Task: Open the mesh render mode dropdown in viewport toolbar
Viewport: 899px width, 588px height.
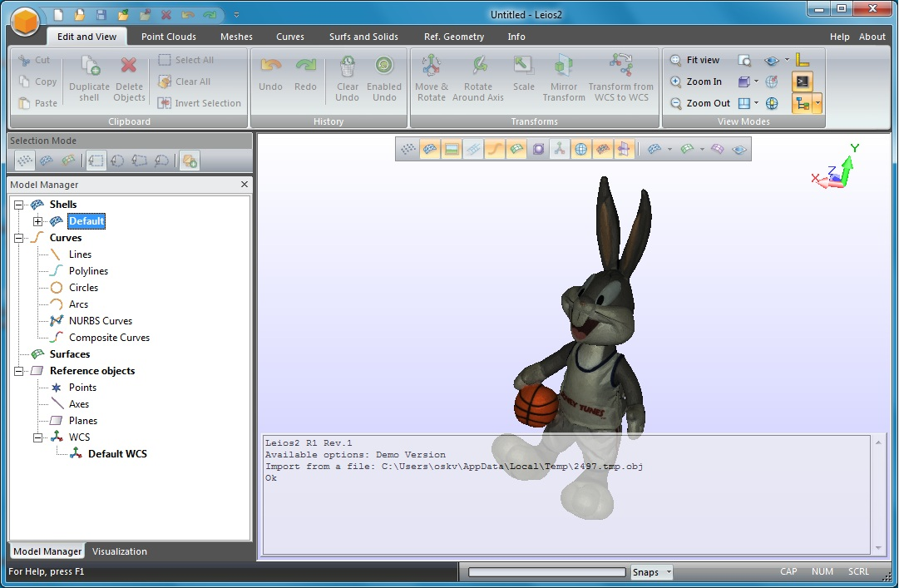Action: click(x=669, y=150)
